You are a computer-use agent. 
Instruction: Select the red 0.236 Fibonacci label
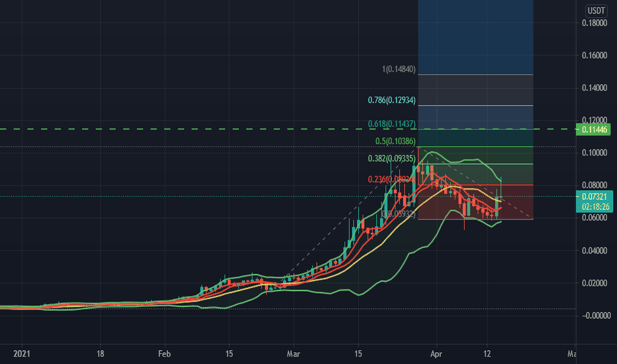coord(391,179)
